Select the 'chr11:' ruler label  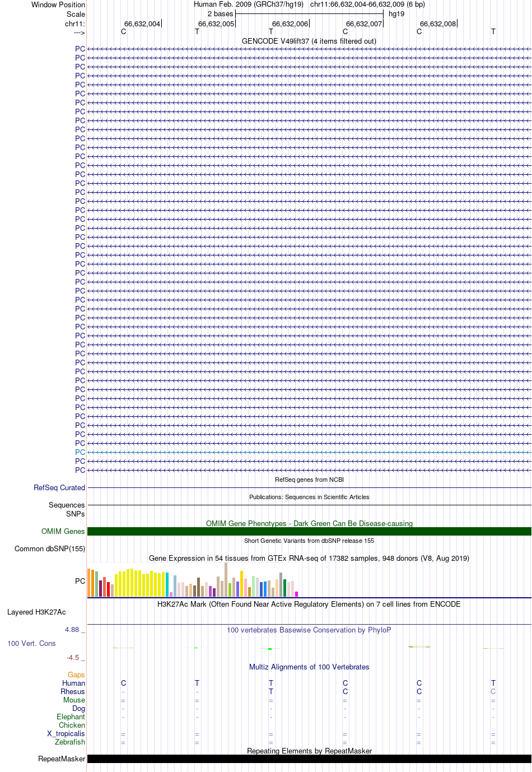coord(75,24)
